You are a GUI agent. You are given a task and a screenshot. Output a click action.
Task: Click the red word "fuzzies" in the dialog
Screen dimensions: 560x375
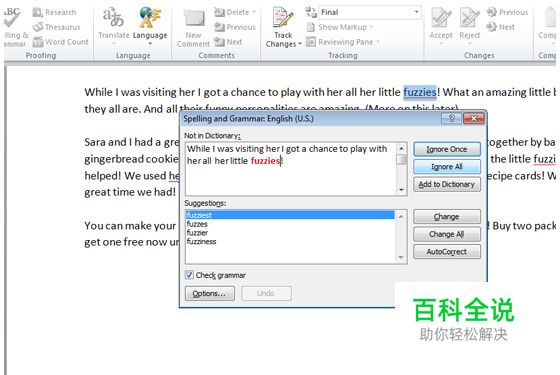(265, 161)
